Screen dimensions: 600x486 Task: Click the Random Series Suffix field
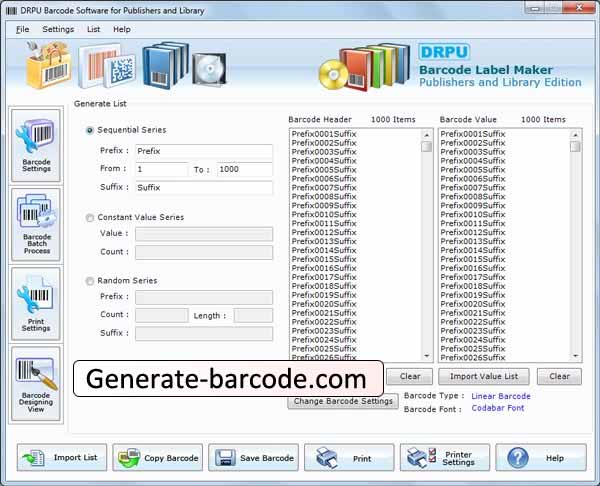(204, 333)
